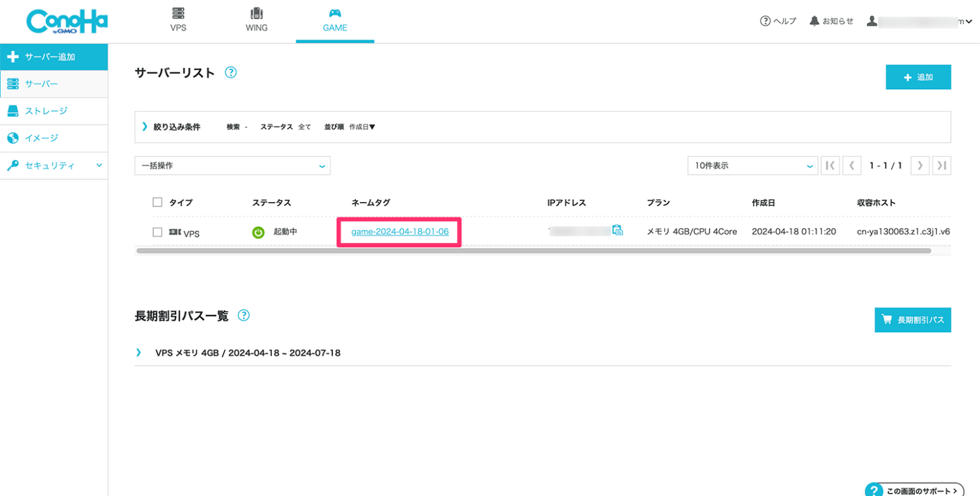Click the メモリ 4GB/CPU 4Core plan cell
Viewport: 980px width, 496px height.
692,232
